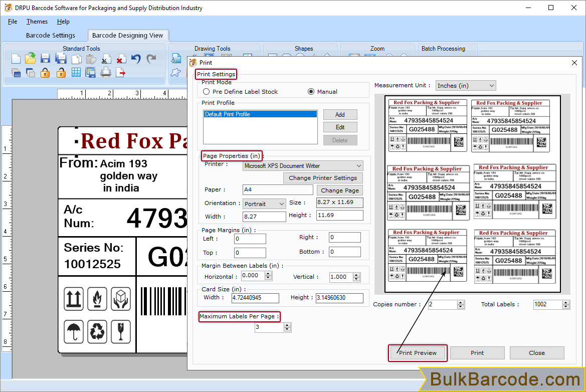Viewport: 586px width, 392px height.
Task: Select the star-shaped tool in Drawing Tools
Action: pyautogui.click(x=175, y=73)
